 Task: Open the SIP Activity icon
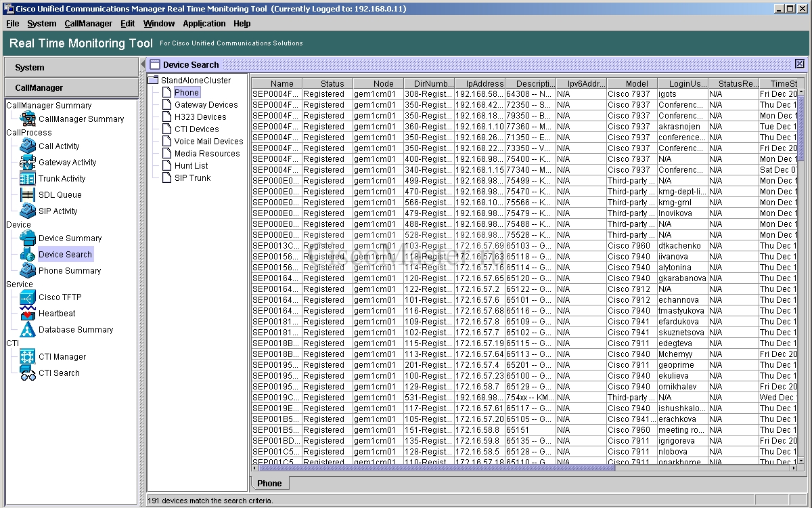point(28,211)
